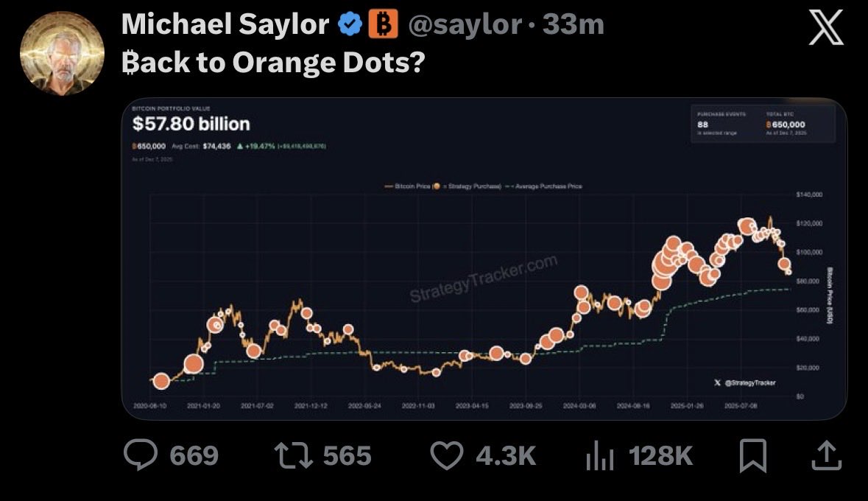Click the blue verified checkmark badge
This screenshot has width=868, height=501.
[x=350, y=25]
